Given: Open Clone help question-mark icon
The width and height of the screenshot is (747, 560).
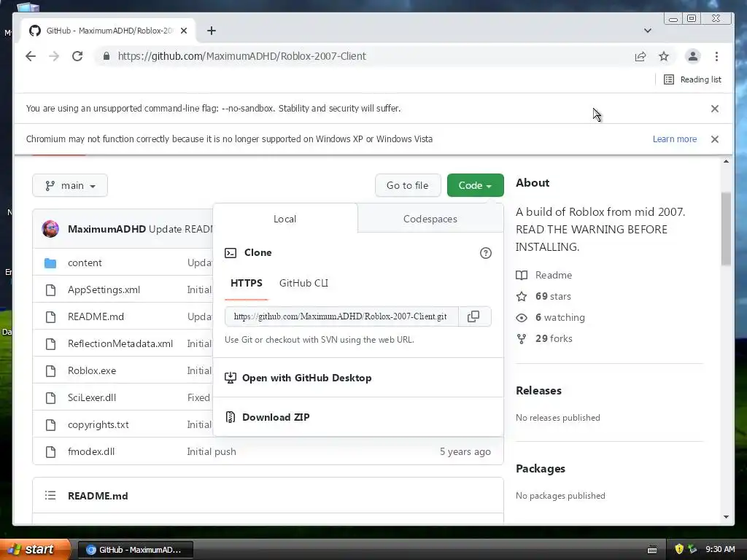Looking at the screenshot, I should tap(485, 253).
